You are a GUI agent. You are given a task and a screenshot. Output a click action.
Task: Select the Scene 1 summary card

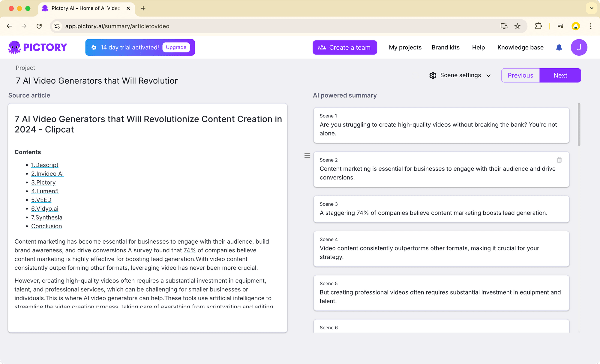coord(441,125)
